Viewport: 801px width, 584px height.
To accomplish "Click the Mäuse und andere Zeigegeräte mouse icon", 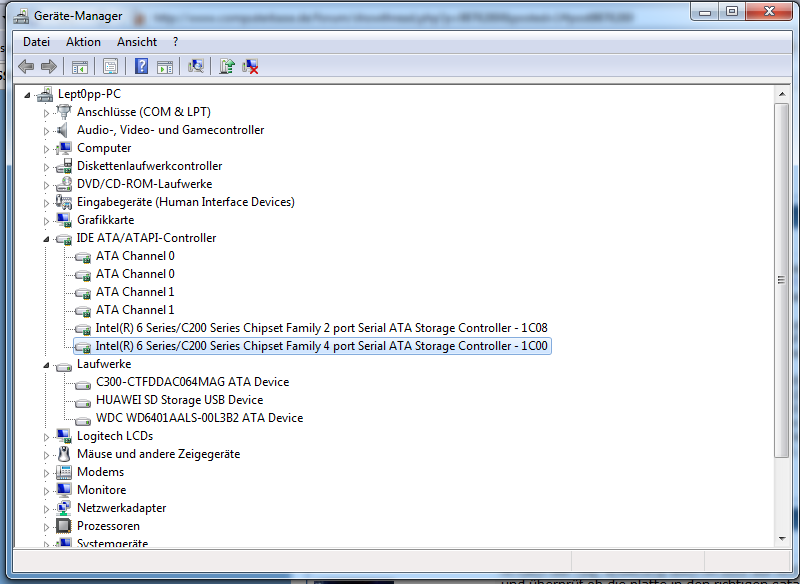I will pos(64,454).
